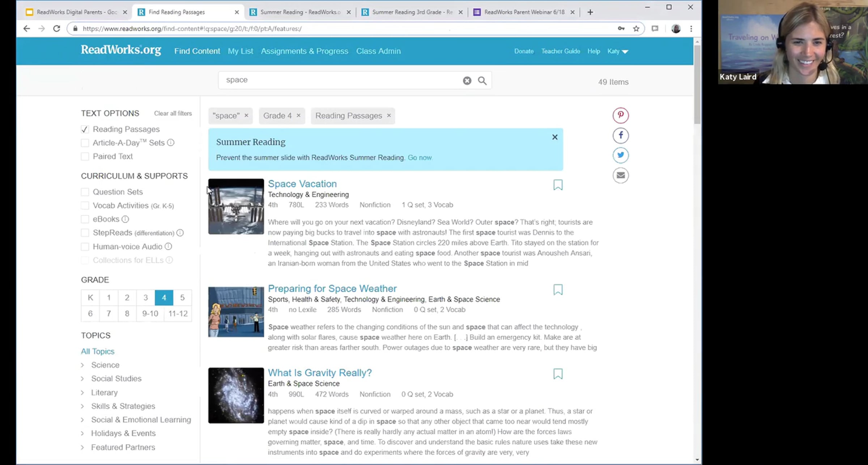Switch to Summer Reading 3rd Grade tab
868x465 pixels.
[412, 12]
